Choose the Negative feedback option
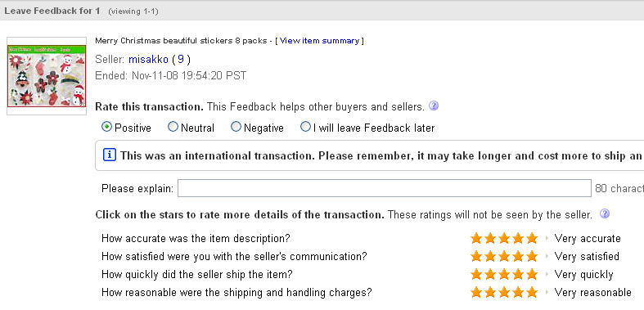The image size is (644, 310). pos(236,127)
